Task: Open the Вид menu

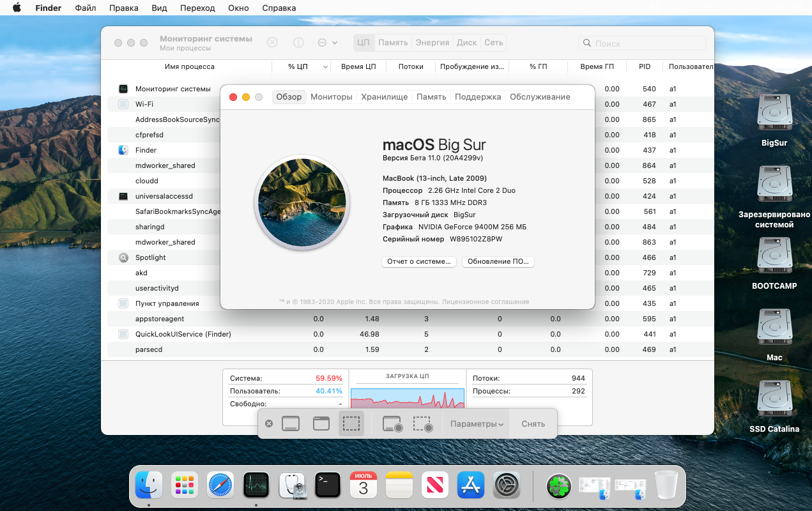Action: (x=160, y=8)
